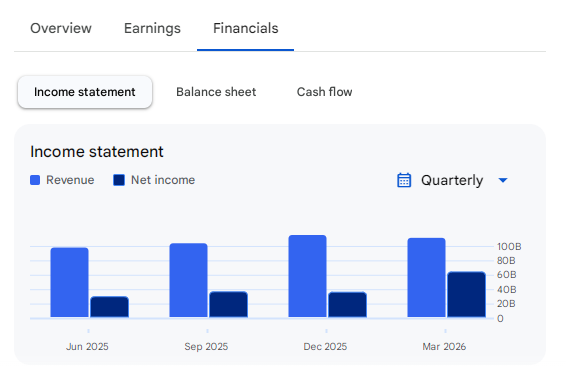Click the 20B axis value
Screen dimensions: 566x374
click(506, 304)
